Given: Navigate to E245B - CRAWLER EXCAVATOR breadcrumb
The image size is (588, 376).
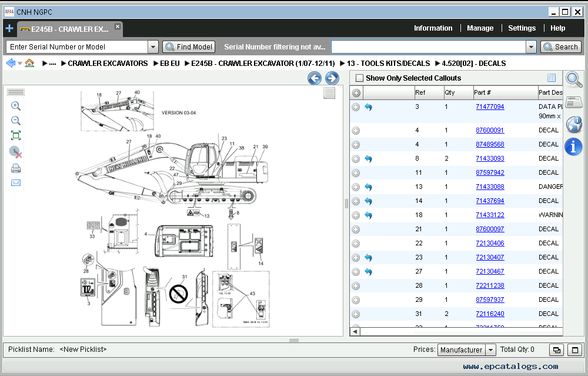Looking at the screenshot, I should tap(263, 64).
